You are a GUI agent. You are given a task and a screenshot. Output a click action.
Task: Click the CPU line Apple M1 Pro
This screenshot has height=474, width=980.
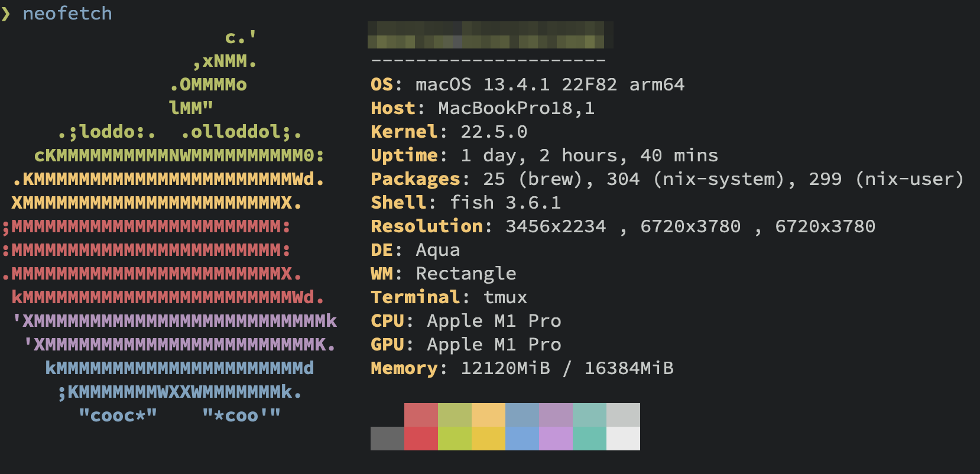pyautogui.click(x=466, y=321)
